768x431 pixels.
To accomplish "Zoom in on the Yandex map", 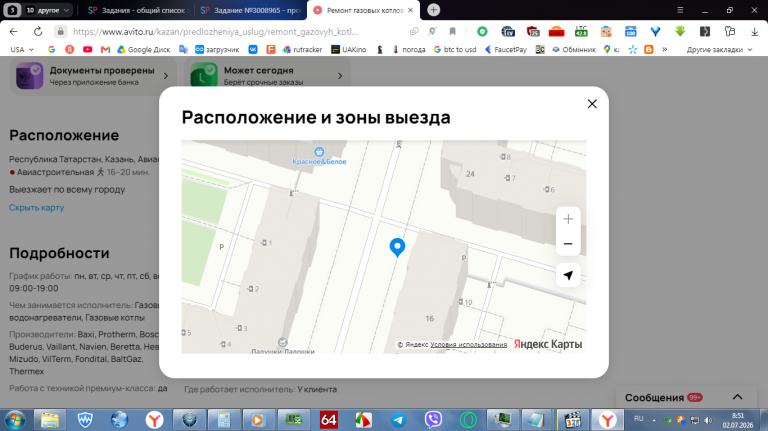I will coord(568,219).
